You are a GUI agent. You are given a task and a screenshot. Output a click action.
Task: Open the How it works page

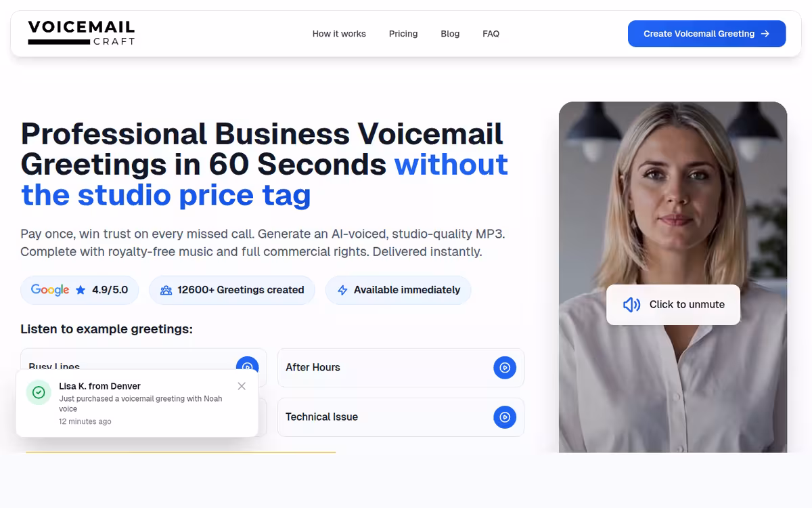[339, 34]
